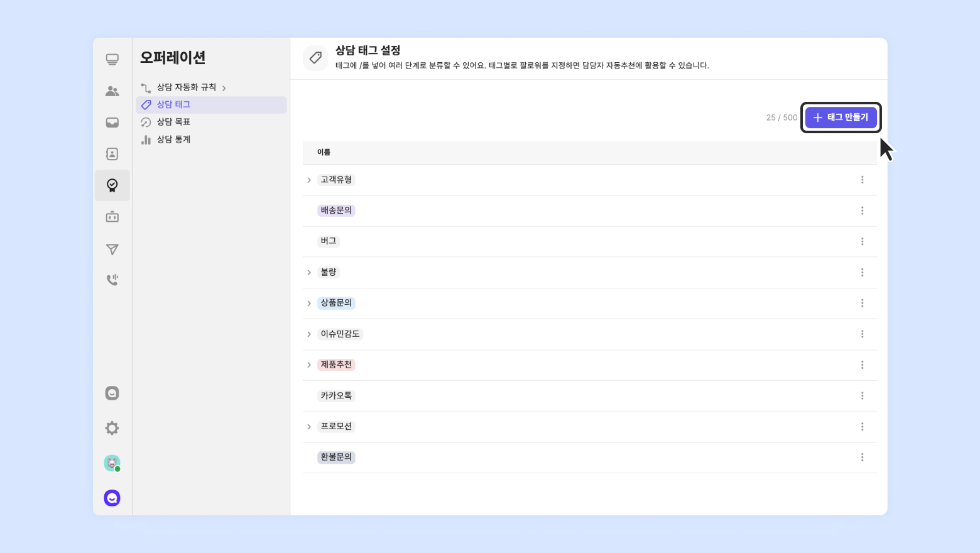Click the 카카오톡 tag label
Viewport: 980px width, 553px height.
pos(336,396)
